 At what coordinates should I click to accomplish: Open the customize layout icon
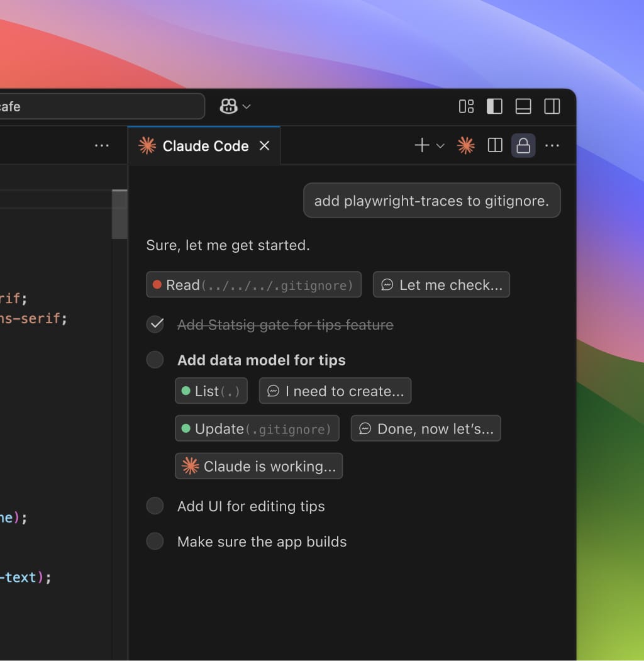pyautogui.click(x=466, y=106)
